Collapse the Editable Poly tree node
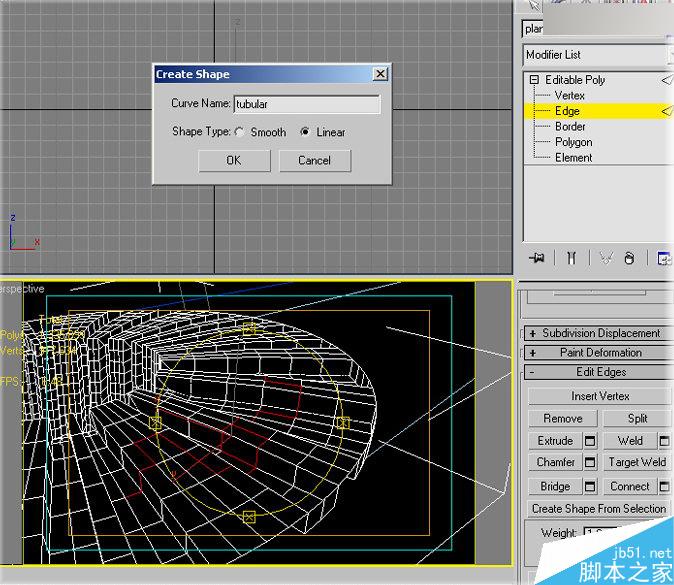674x585 pixels. tap(534, 80)
